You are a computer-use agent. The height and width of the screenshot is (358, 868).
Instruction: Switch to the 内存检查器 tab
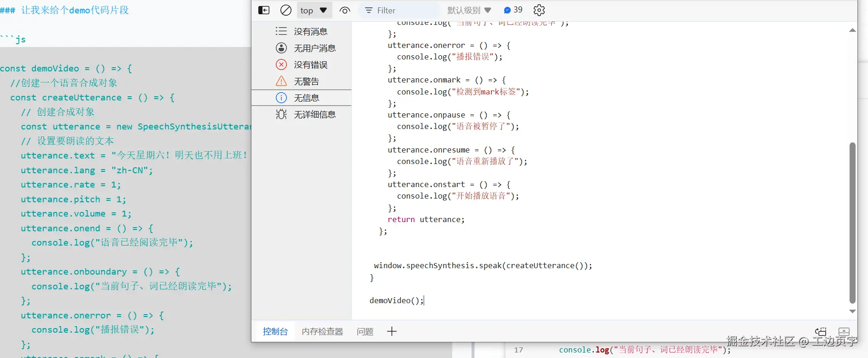click(x=322, y=331)
